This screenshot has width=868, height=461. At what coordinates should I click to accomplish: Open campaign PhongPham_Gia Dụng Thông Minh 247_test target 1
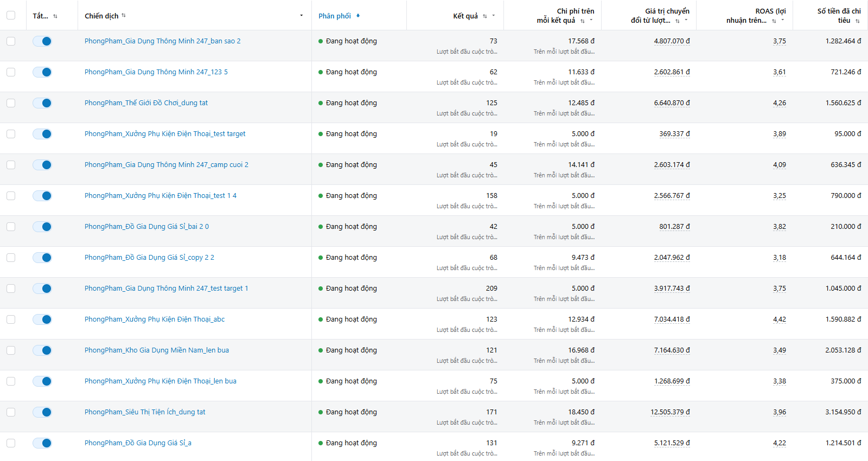(x=166, y=289)
